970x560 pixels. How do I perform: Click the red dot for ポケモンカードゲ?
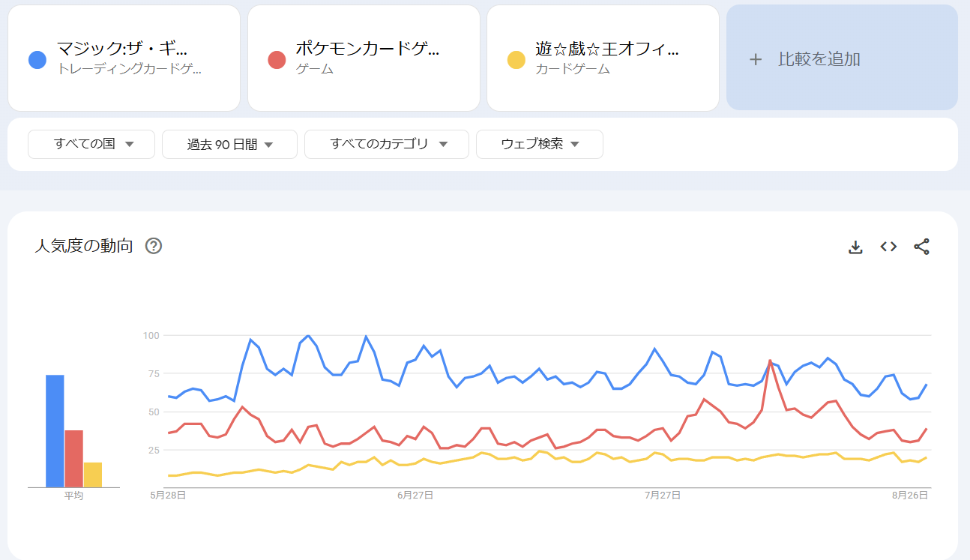(277, 59)
